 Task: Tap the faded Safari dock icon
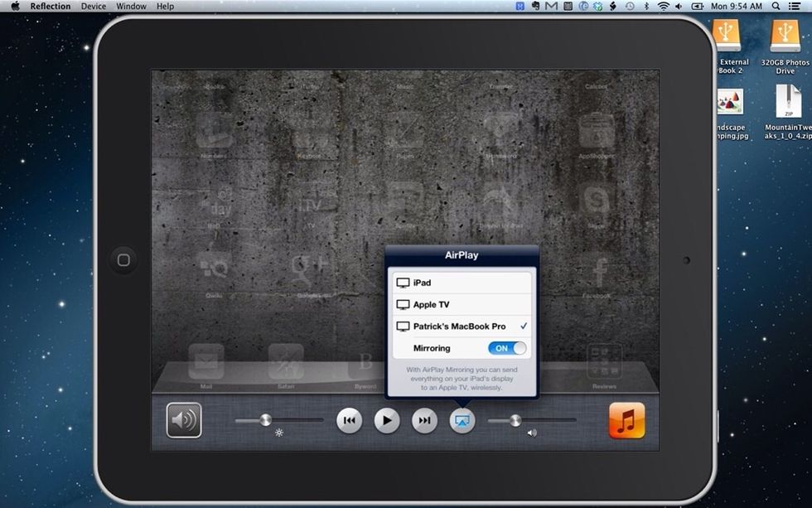coord(286,361)
